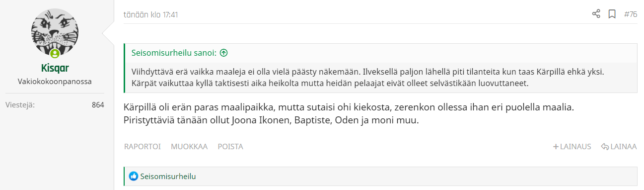
Task: Choose MUOKKAA to edit the post
Action: 189,147
